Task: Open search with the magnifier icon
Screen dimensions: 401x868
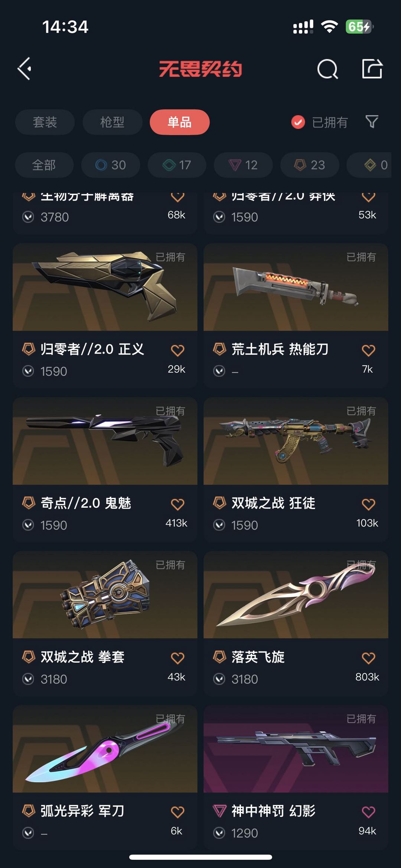Action: [x=327, y=69]
